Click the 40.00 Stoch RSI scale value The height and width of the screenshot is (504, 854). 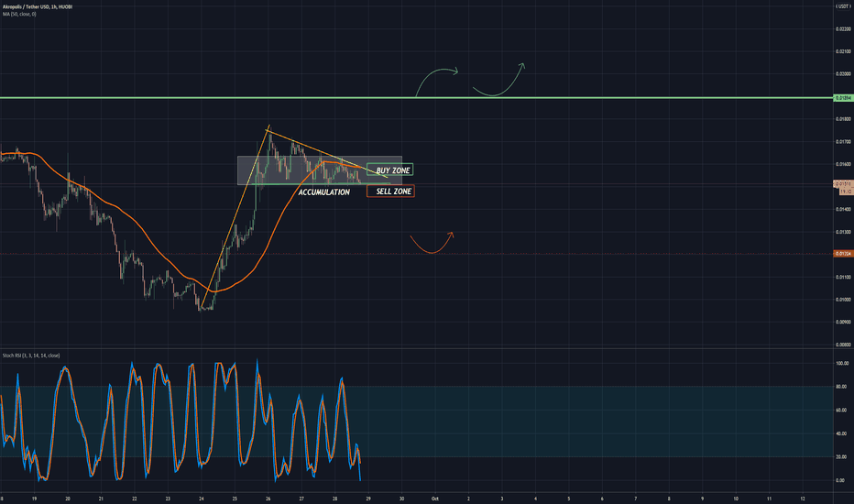click(x=841, y=433)
